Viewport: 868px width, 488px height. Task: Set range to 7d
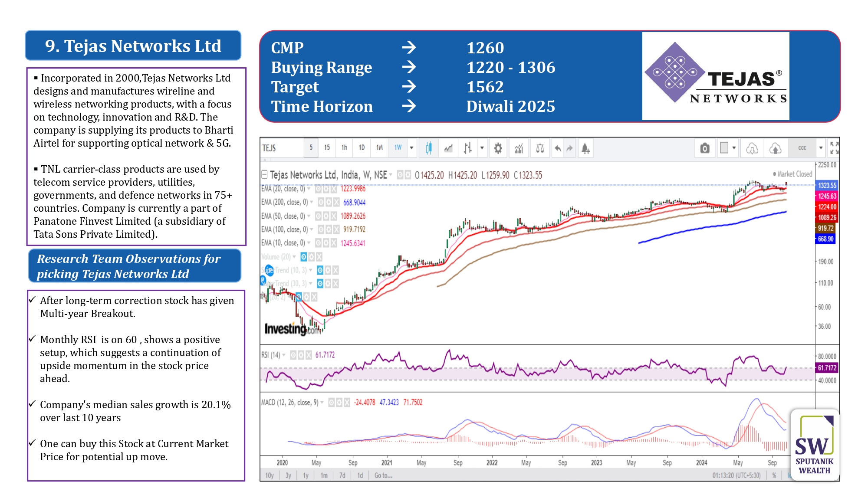coord(342,476)
